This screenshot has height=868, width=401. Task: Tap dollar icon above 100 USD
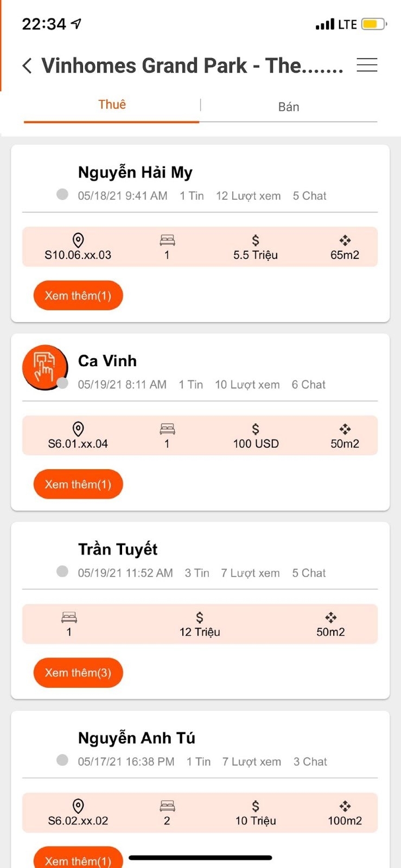point(256,429)
